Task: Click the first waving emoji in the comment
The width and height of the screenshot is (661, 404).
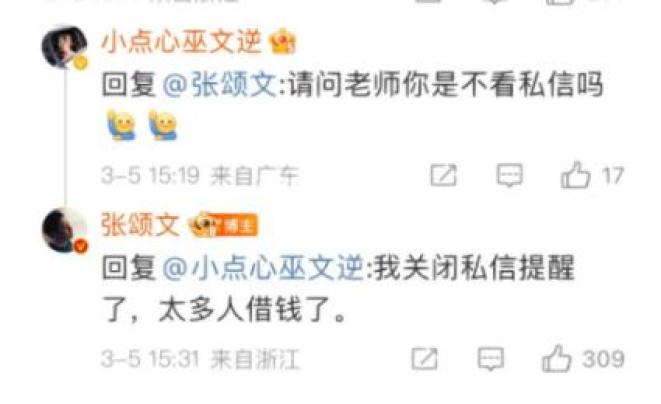Action: (121, 124)
